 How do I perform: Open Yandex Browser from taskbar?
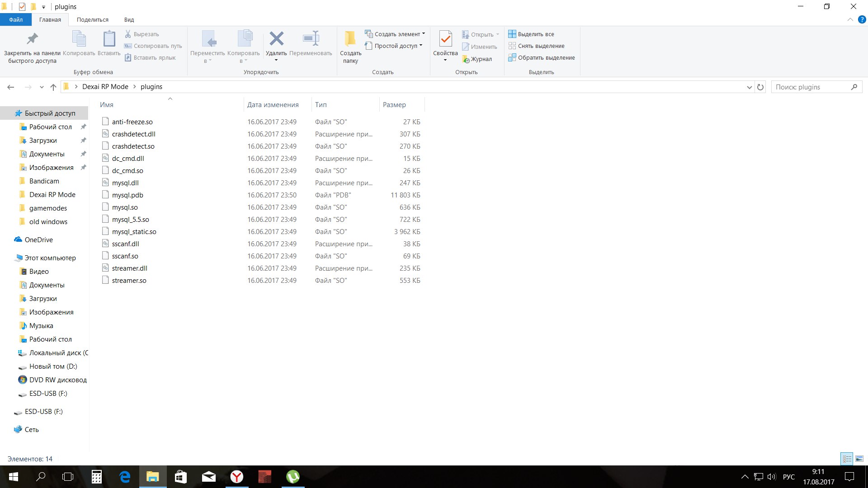pyautogui.click(x=237, y=477)
